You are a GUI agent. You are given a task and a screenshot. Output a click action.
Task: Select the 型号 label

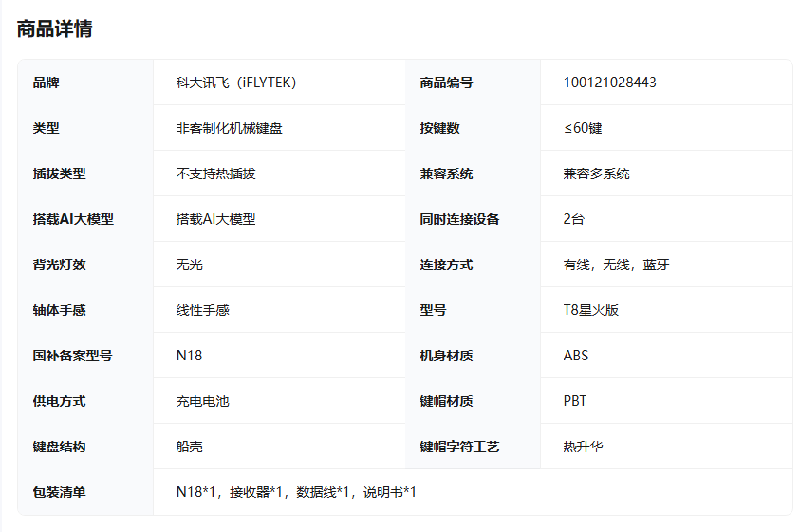point(433,310)
